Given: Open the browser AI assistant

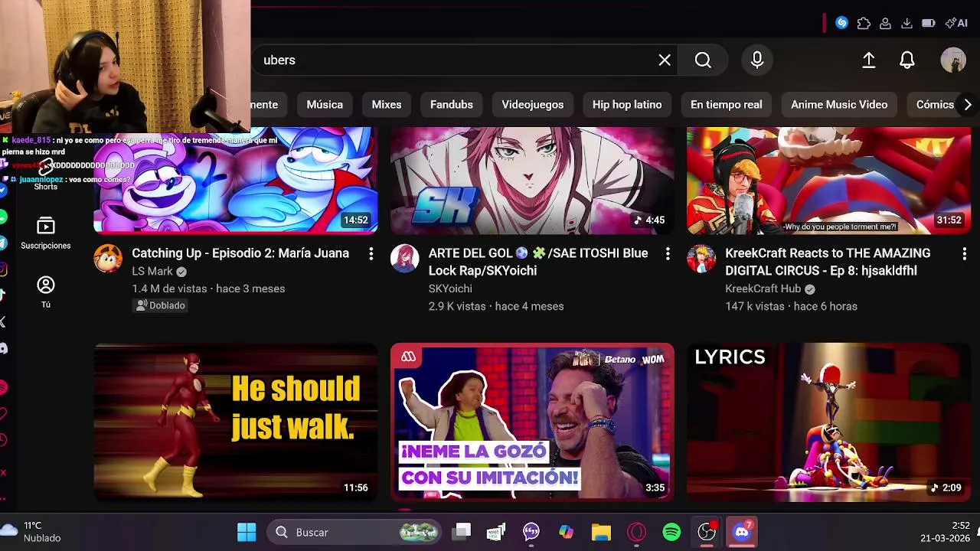Looking at the screenshot, I should pyautogui.click(x=956, y=23).
